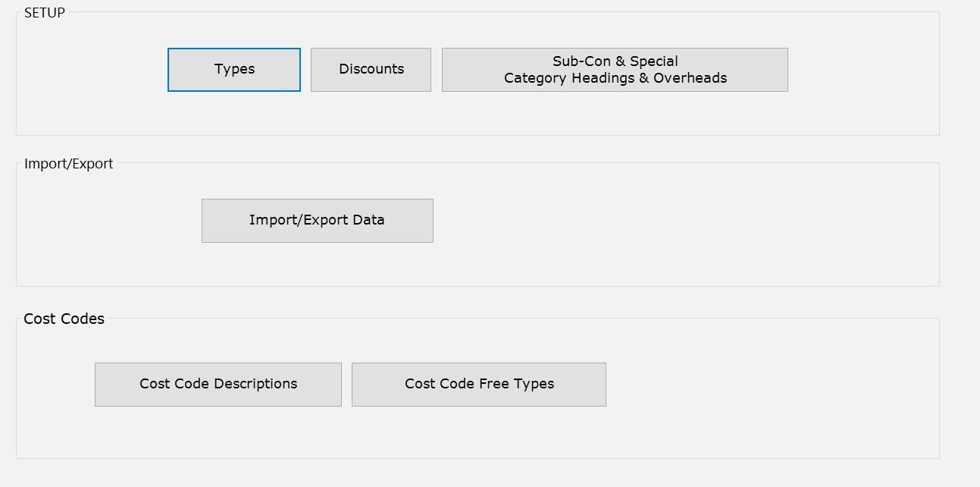Viewport: 980px width, 487px height.
Task: Click the SETUP section label
Action: 44,11
